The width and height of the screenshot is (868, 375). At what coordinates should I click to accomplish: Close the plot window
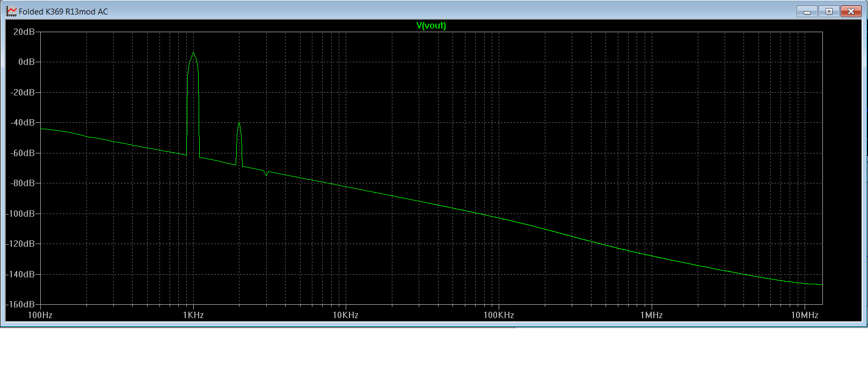(851, 11)
